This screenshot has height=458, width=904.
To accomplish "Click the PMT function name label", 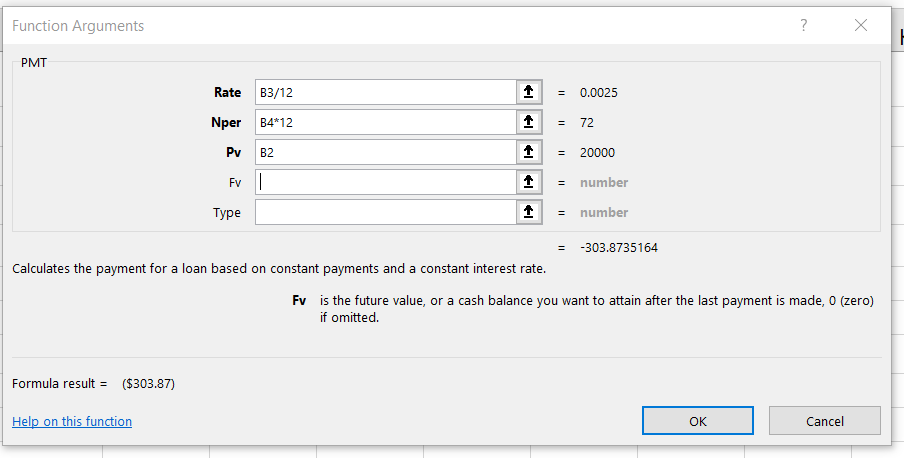I will [34, 62].
